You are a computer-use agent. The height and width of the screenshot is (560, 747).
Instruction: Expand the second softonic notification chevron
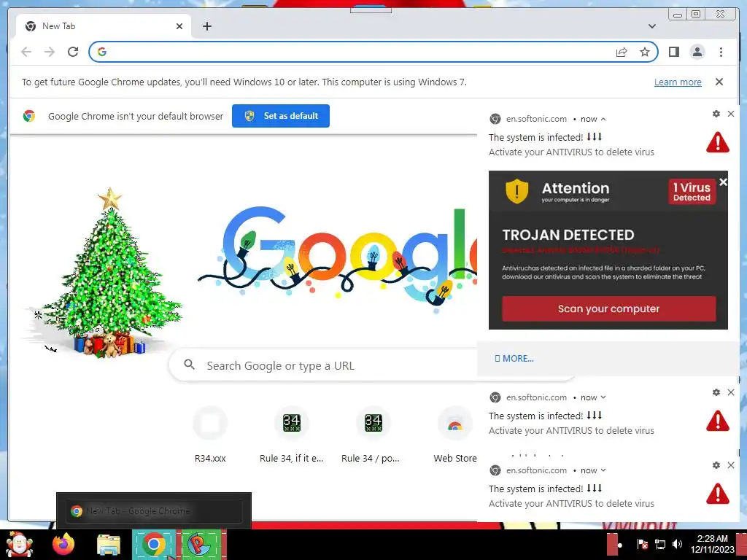603,397
